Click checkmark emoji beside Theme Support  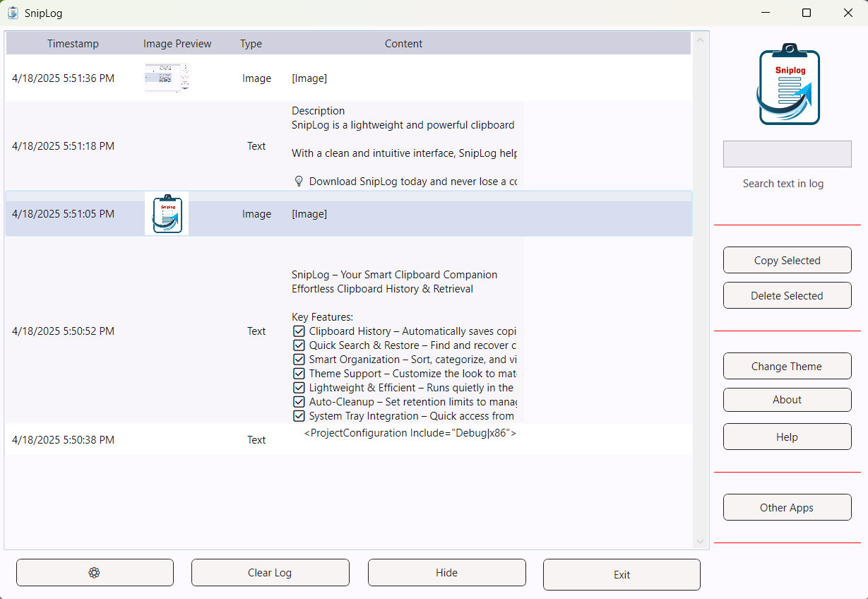pyautogui.click(x=299, y=374)
